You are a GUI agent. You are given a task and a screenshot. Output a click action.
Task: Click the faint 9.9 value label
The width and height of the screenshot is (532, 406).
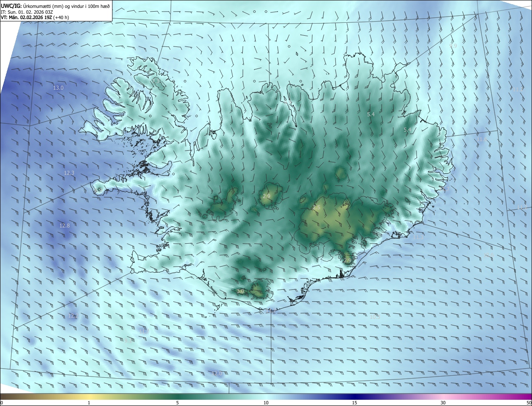453,46
